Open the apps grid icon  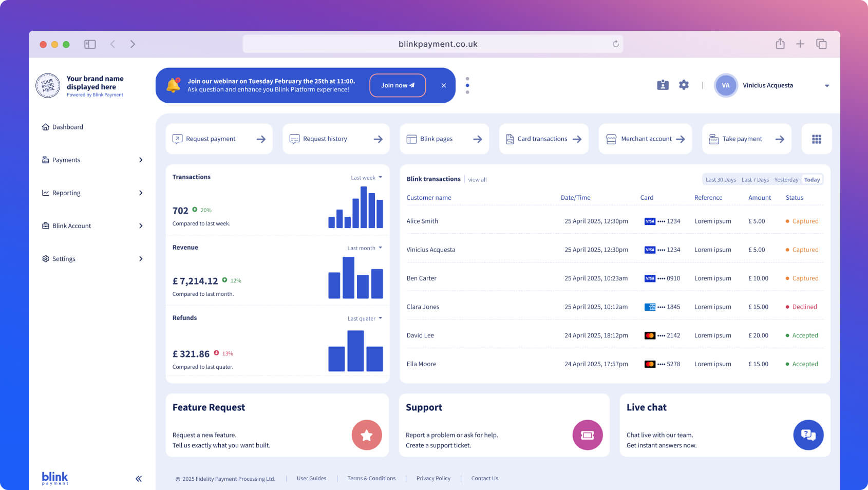click(816, 139)
